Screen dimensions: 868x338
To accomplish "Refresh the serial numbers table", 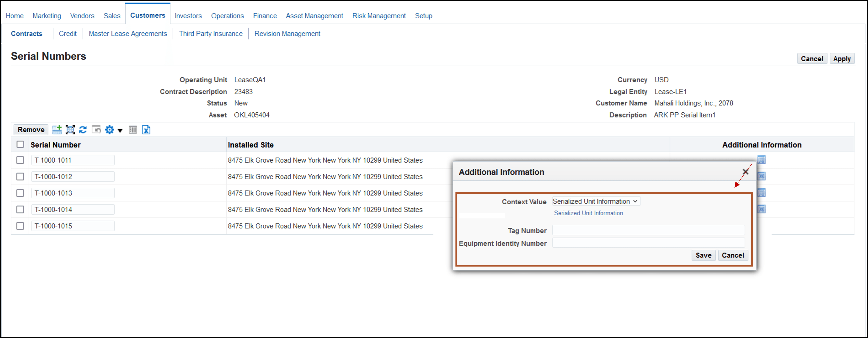I will tap(83, 130).
